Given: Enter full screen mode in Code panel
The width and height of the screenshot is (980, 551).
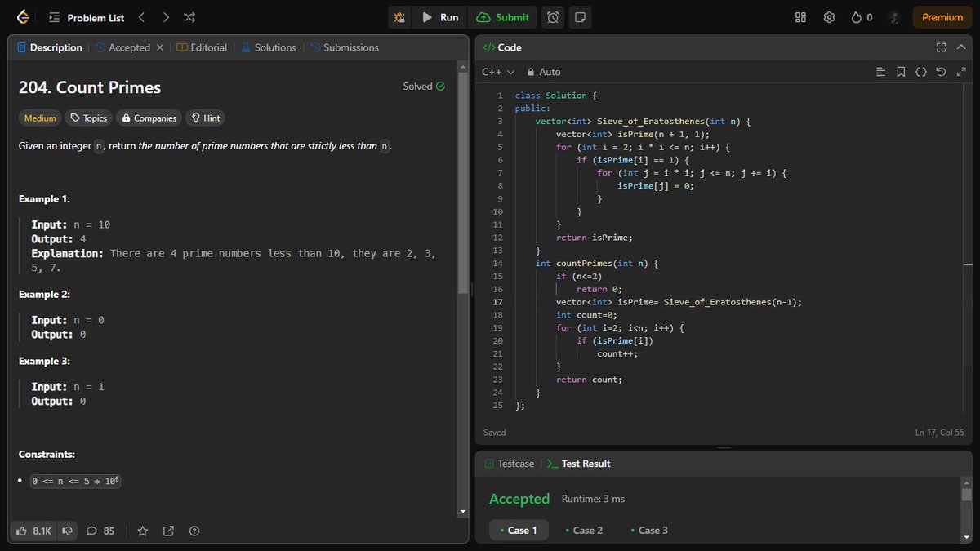Looking at the screenshot, I should click(941, 47).
